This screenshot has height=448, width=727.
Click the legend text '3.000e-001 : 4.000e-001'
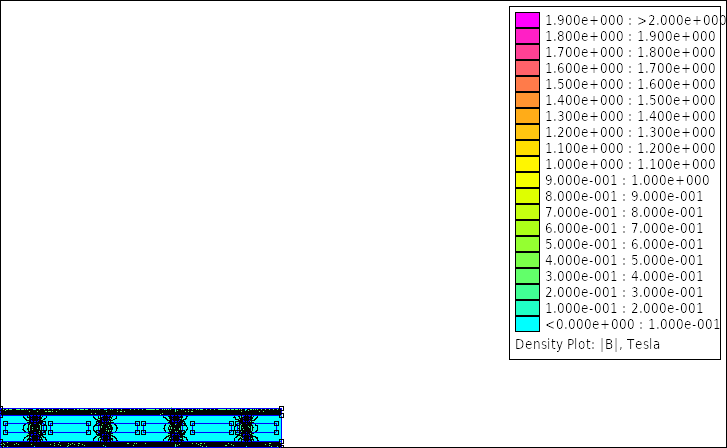pos(624,276)
